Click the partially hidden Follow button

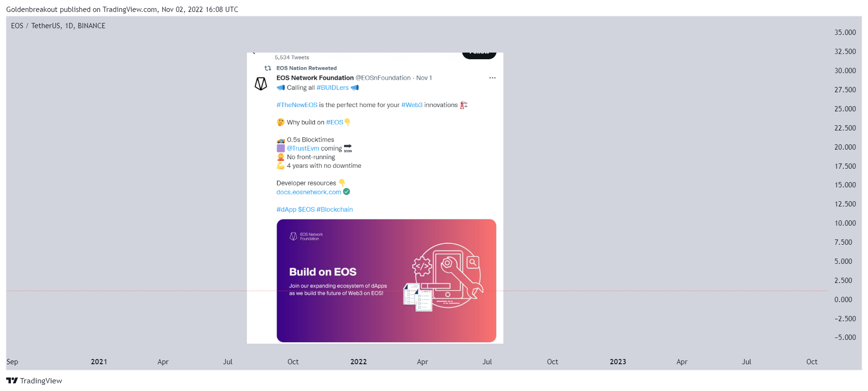point(479,55)
